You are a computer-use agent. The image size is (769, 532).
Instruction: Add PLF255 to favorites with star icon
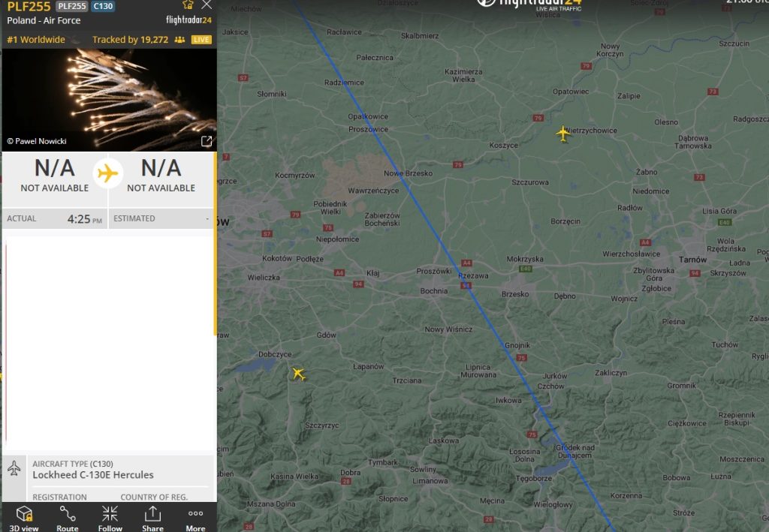click(188, 5)
